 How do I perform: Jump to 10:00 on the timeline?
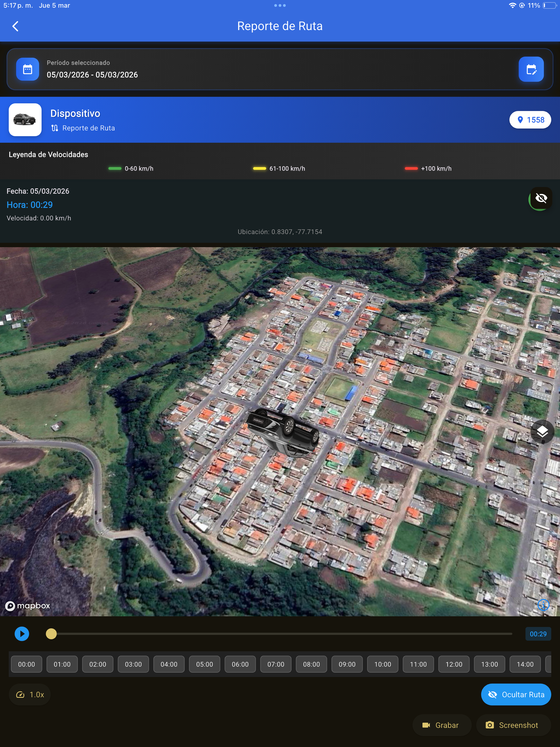383,664
